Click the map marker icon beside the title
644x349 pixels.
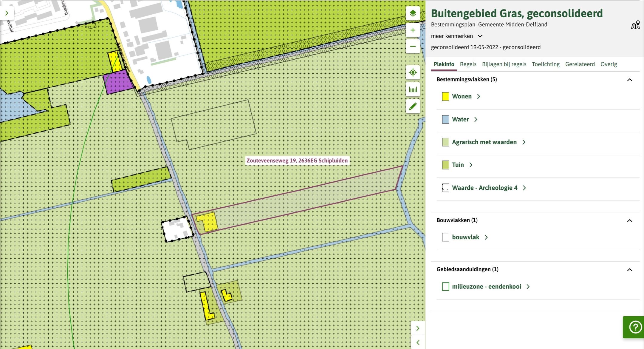pos(635,25)
